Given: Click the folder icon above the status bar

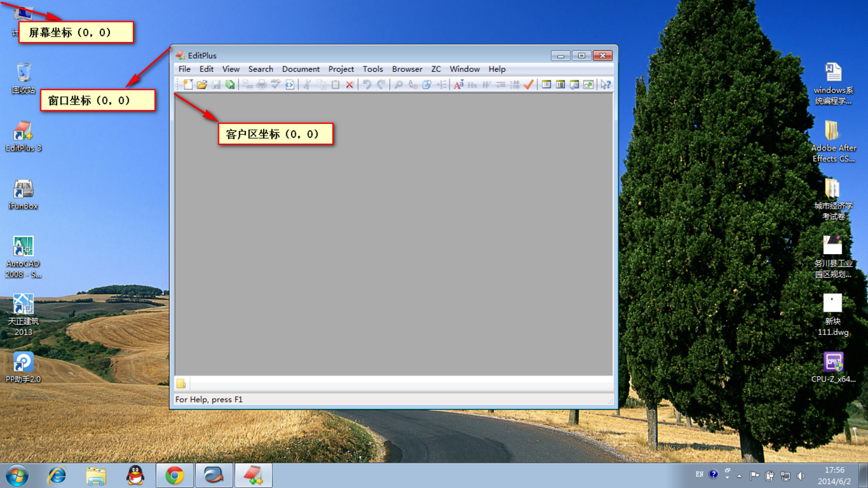Looking at the screenshot, I should 181,384.
